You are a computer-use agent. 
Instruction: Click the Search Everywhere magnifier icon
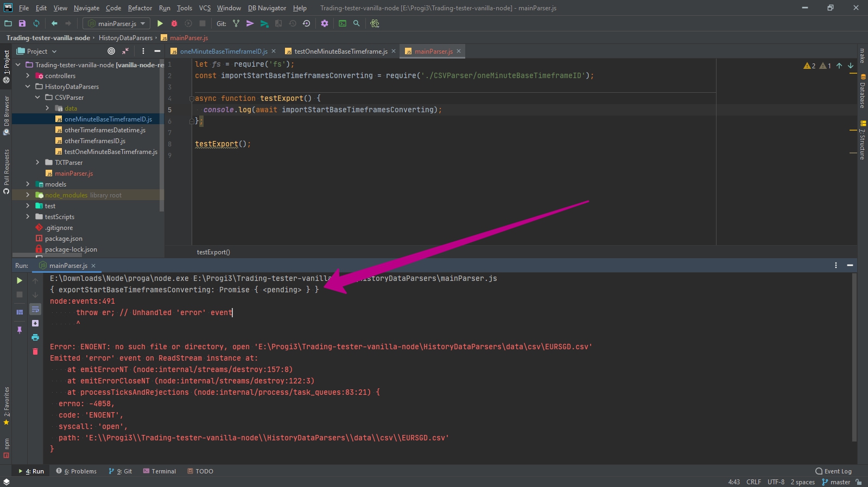coord(357,23)
